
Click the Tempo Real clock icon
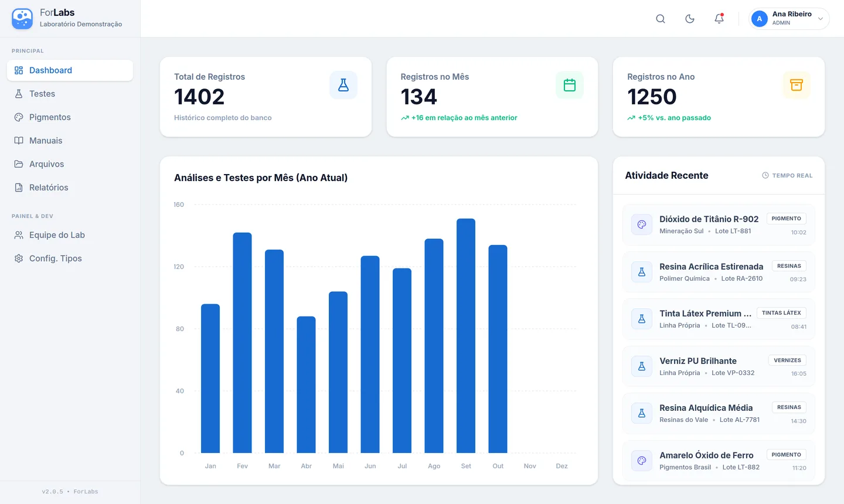click(765, 175)
